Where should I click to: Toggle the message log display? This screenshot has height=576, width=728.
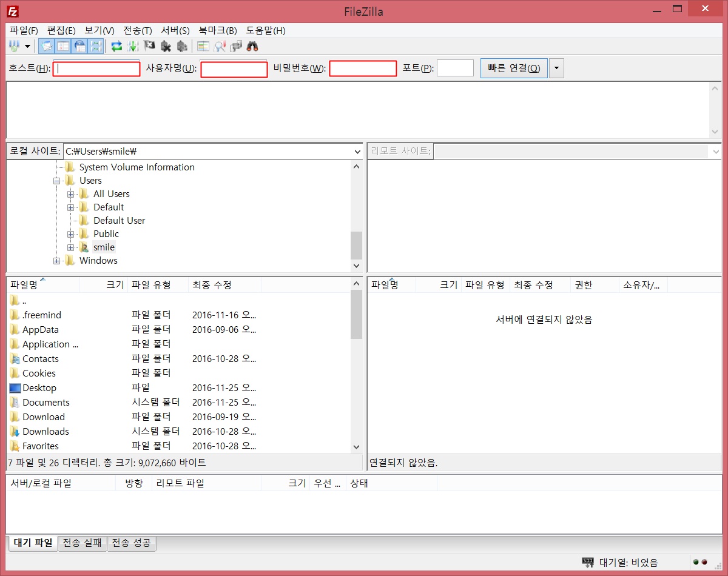click(46, 46)
